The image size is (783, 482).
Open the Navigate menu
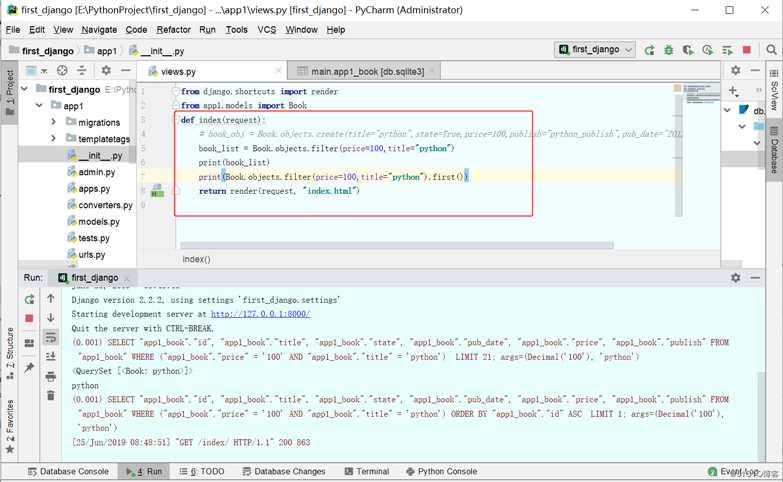[x=99, y=29]
